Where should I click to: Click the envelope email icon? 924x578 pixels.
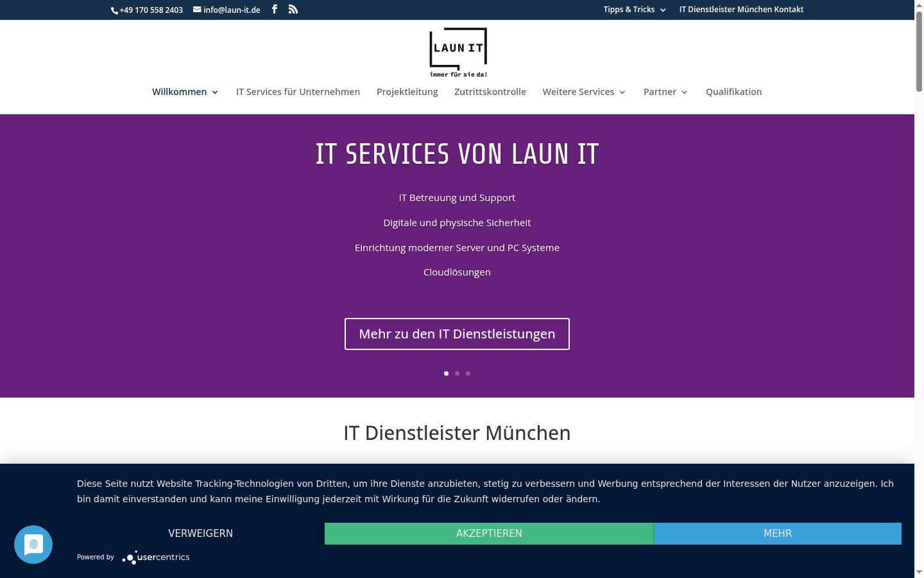pyautogui.click(x=197, y=10)
